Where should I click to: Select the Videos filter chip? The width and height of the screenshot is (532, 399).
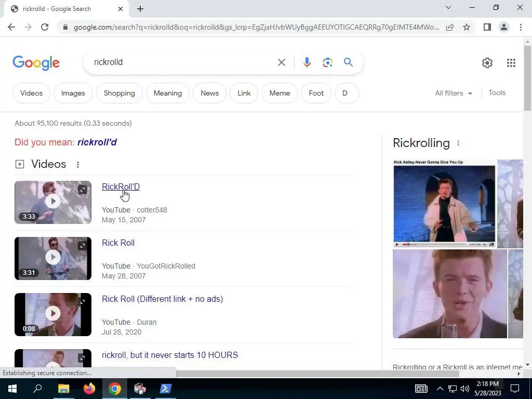pos(31,93)
